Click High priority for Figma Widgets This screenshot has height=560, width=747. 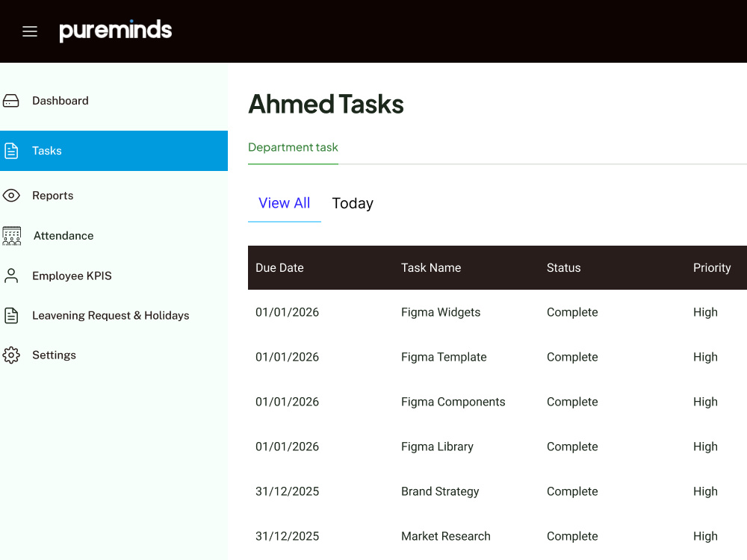coord(705,312)
